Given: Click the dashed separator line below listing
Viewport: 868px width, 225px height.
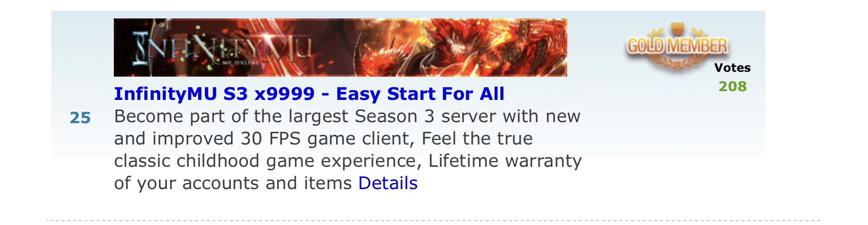Looking at the screenshot, I should [x=434, y=220].
